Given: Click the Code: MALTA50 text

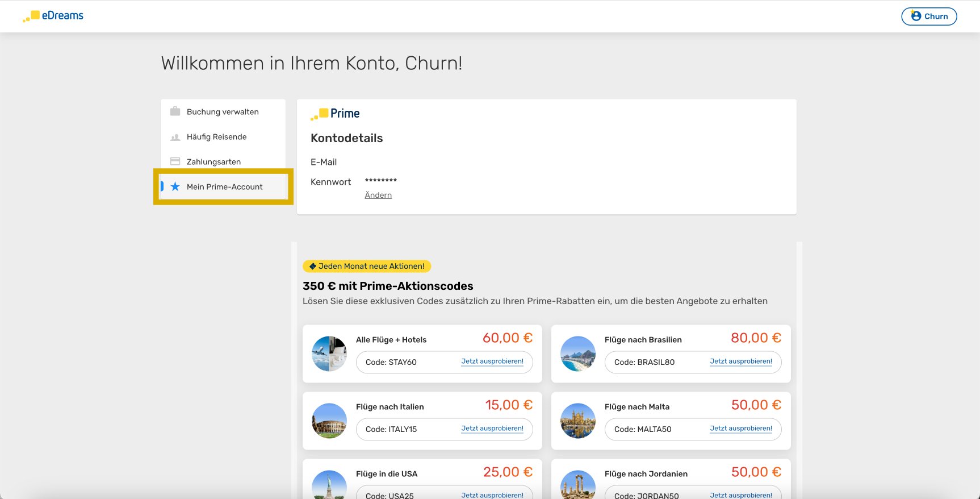Looking at the screenshot, I should (643, 429).
